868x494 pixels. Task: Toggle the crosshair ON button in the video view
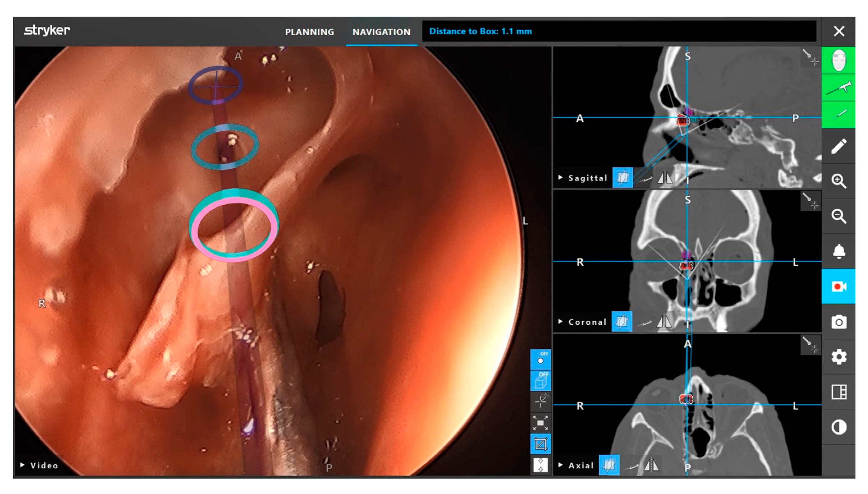coord(540,401)
